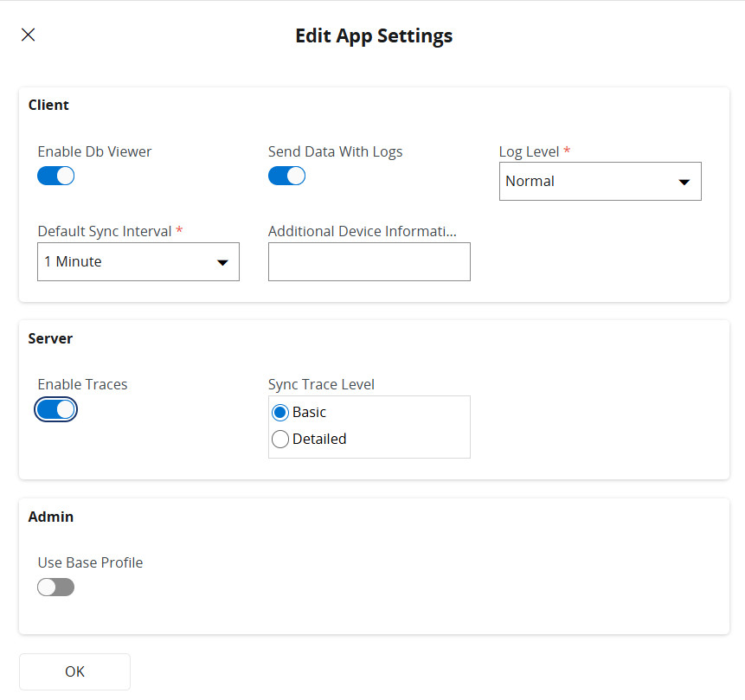
Task: Click the Edit App Settings title
Action: coord(374,36)
